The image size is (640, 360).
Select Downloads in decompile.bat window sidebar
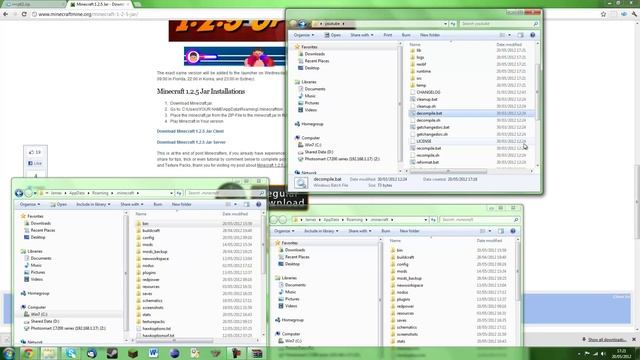click(x=314, y=54)
